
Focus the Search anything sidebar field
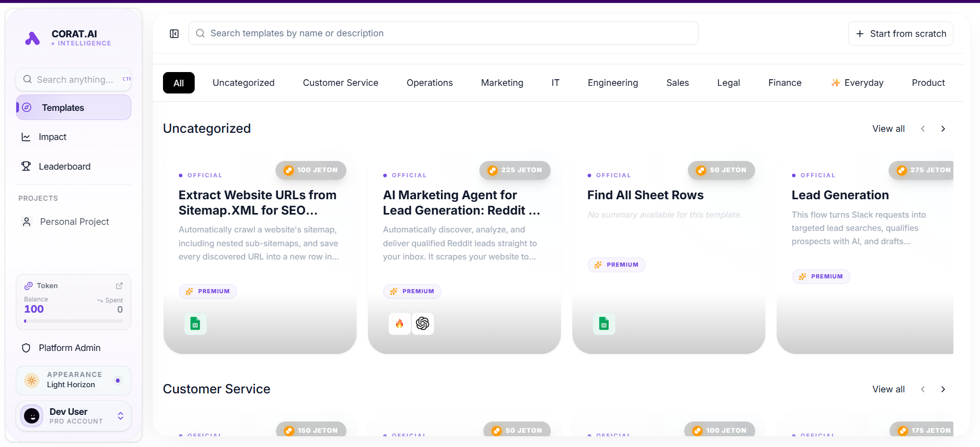tap(74, 79)
